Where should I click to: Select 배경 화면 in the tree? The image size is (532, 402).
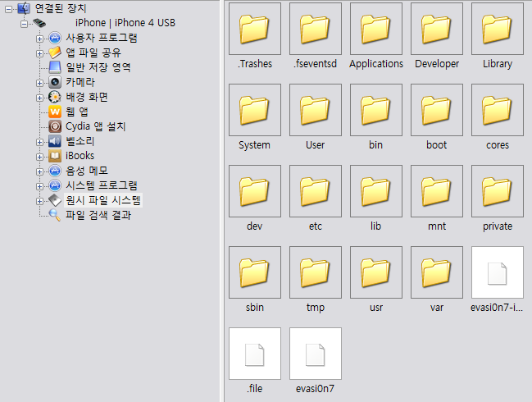click(x=87, y=97)
